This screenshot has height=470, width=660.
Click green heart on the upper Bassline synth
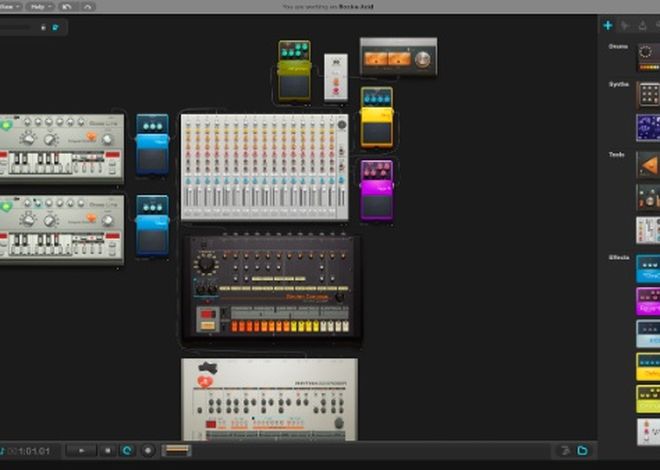6,125
